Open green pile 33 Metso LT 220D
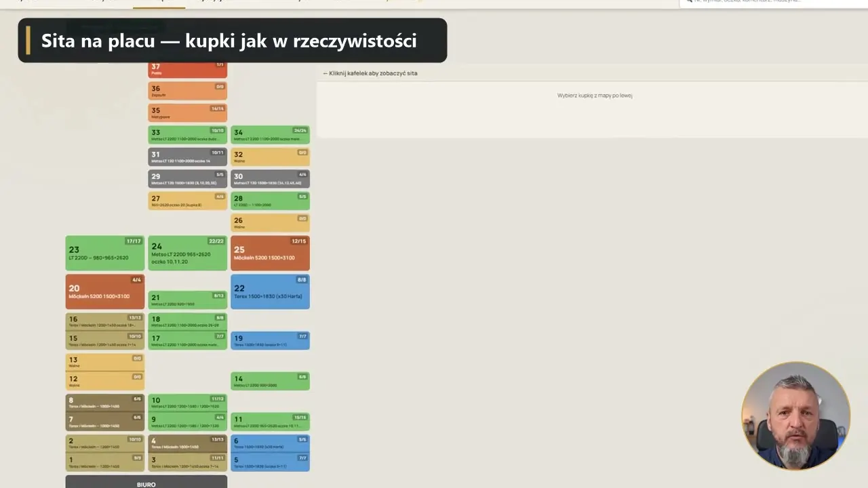 187,135
